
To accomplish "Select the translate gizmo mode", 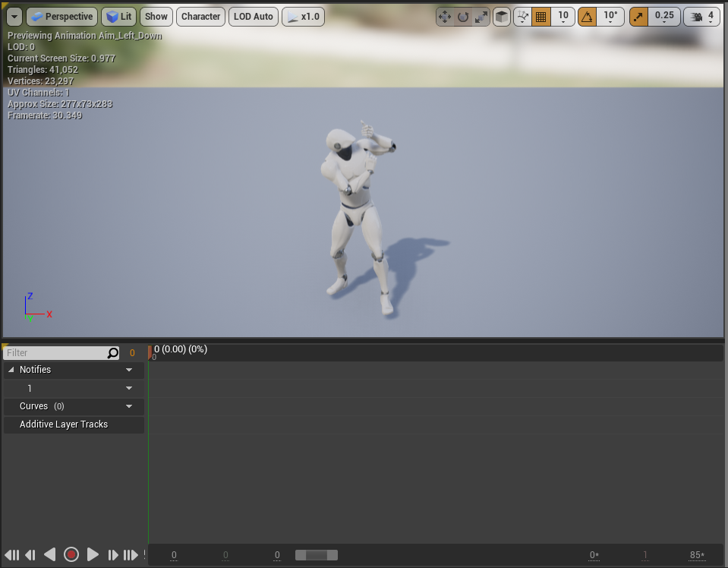I will coord(445,17).
